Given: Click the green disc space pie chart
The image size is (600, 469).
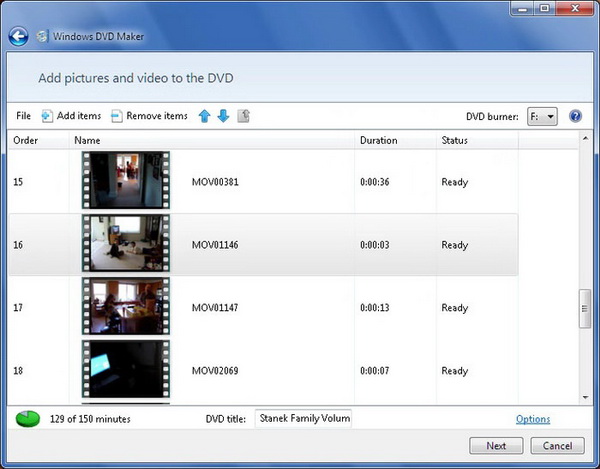Looking at the screenshot, I should point(28,419).
